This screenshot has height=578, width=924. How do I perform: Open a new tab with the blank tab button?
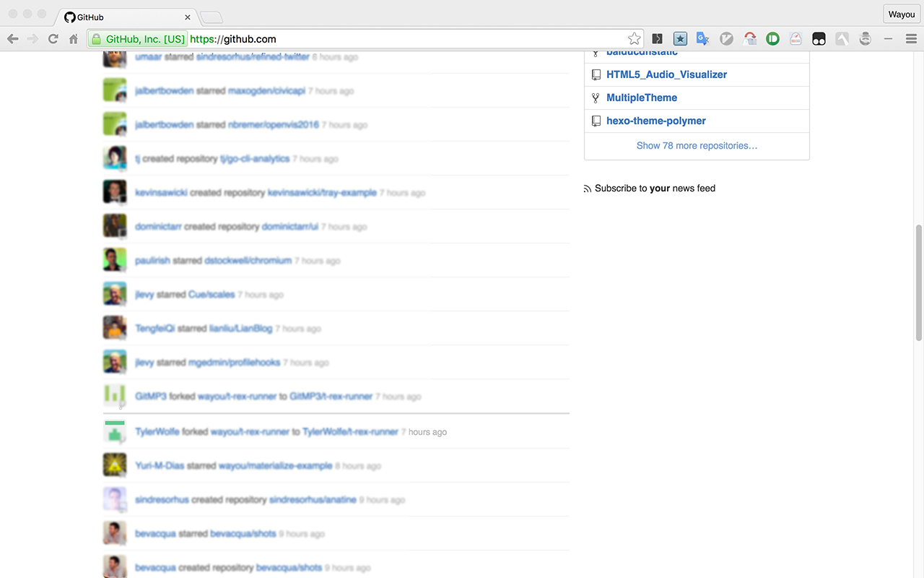[212, 17]
